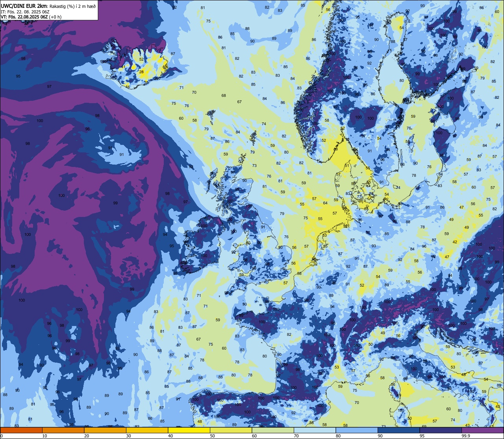Click the legend tick label 95
This screenshot has height=439, width=504.
422,436
